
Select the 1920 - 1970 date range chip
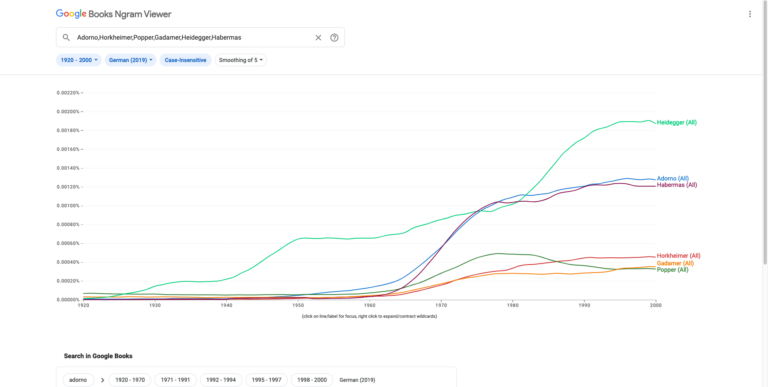pyautogui.click(x=130, y=380)
